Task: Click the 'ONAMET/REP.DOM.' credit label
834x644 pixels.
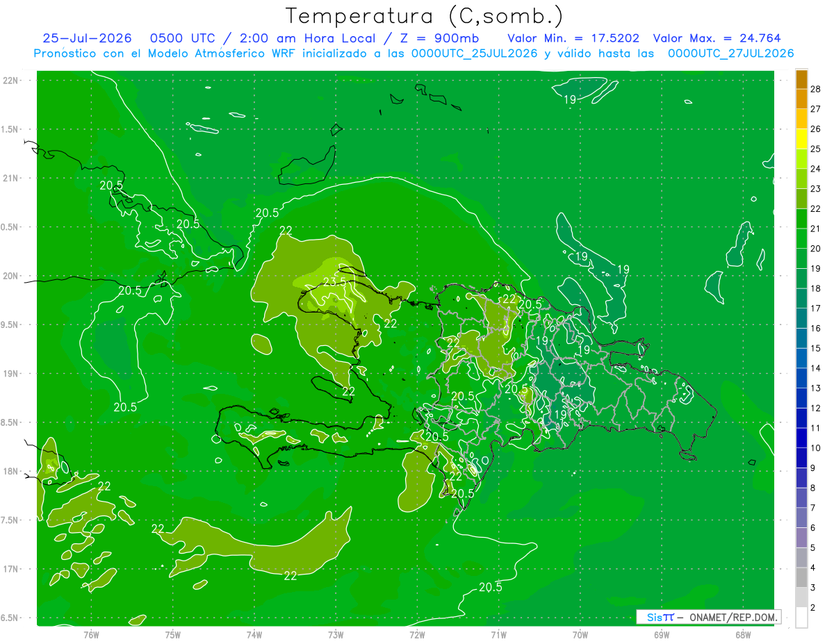Action: 733,617
